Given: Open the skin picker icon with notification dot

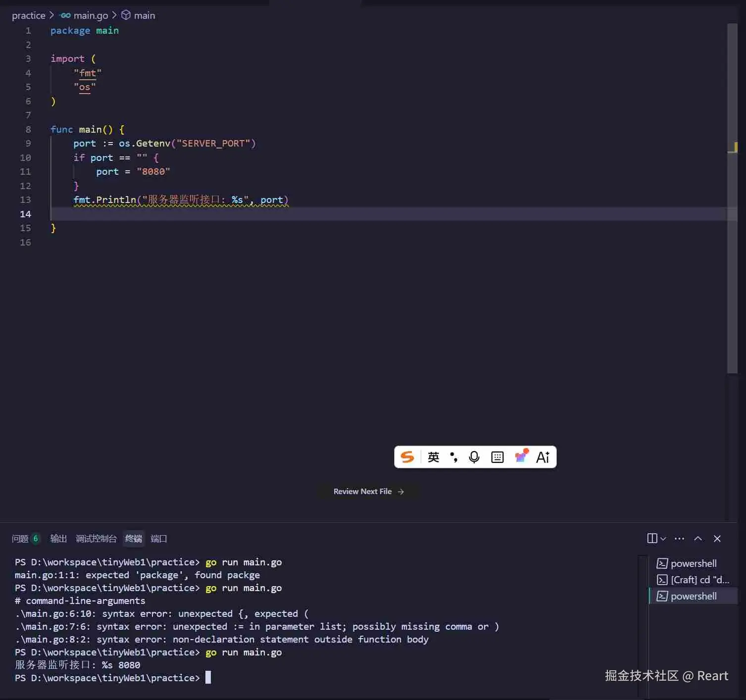Looking at the screenshot, I should point(520,457).
